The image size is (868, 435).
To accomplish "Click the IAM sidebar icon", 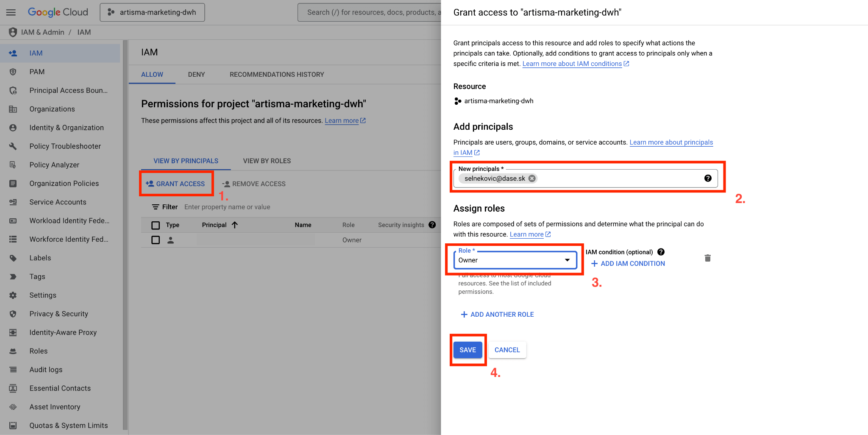I will click(x=13, y=53).
